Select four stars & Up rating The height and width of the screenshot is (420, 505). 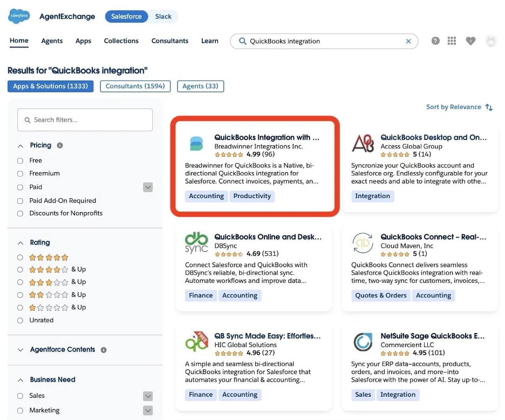20,269
